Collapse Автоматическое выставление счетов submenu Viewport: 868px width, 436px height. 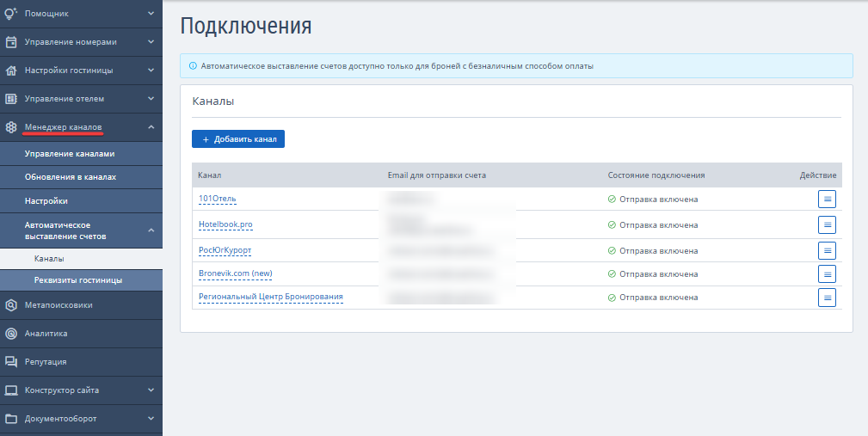[151, 230]
